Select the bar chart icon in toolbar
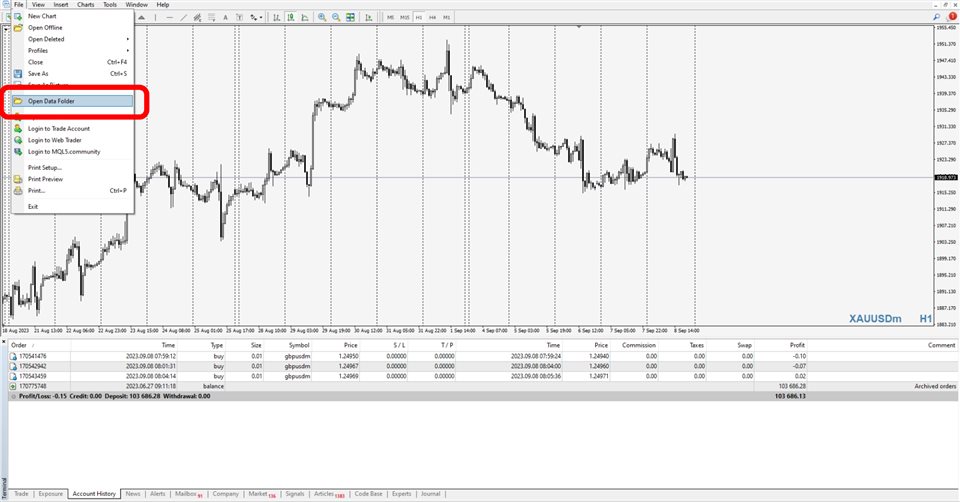This screenshot has height=502, width=960. [276, 17]
